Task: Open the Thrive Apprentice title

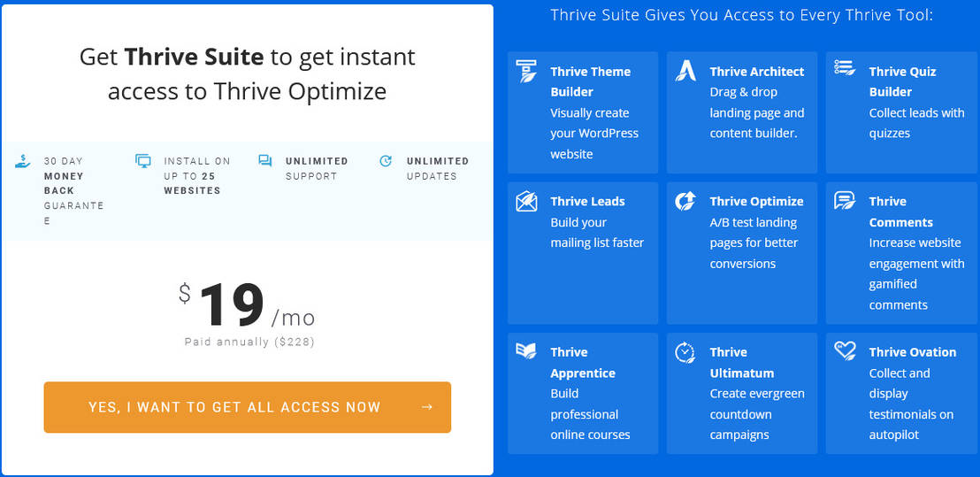Action: (583, 362)
